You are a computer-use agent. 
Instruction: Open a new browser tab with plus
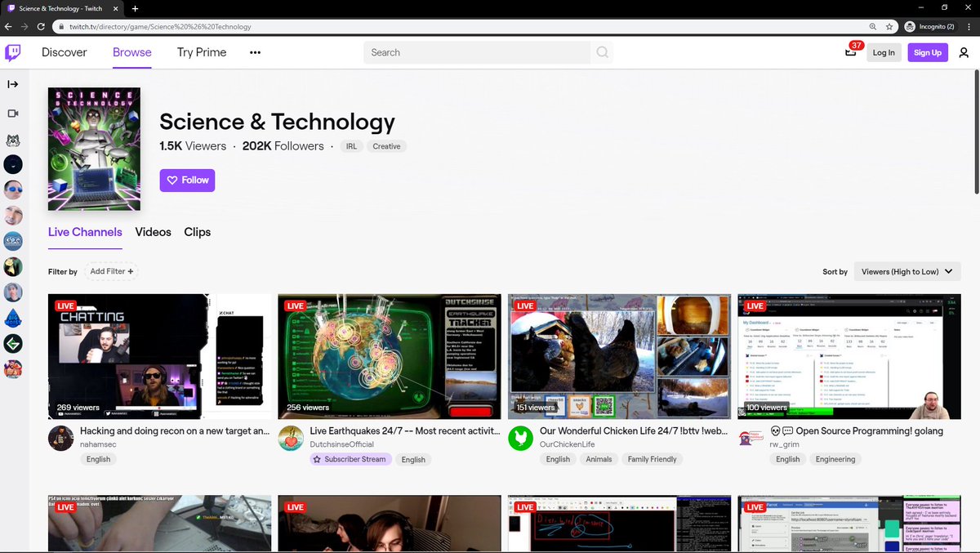tap(135, 8)
